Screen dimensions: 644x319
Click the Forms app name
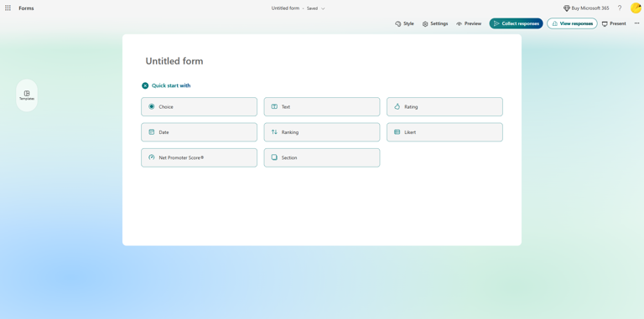pyautogui.click(x=26, y=8)
